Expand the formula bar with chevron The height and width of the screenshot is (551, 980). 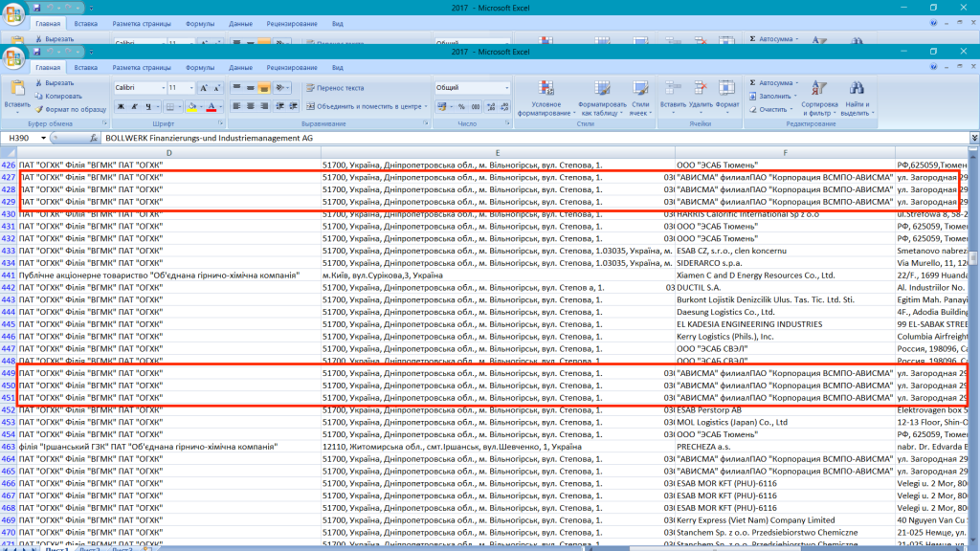pos(973,139)
